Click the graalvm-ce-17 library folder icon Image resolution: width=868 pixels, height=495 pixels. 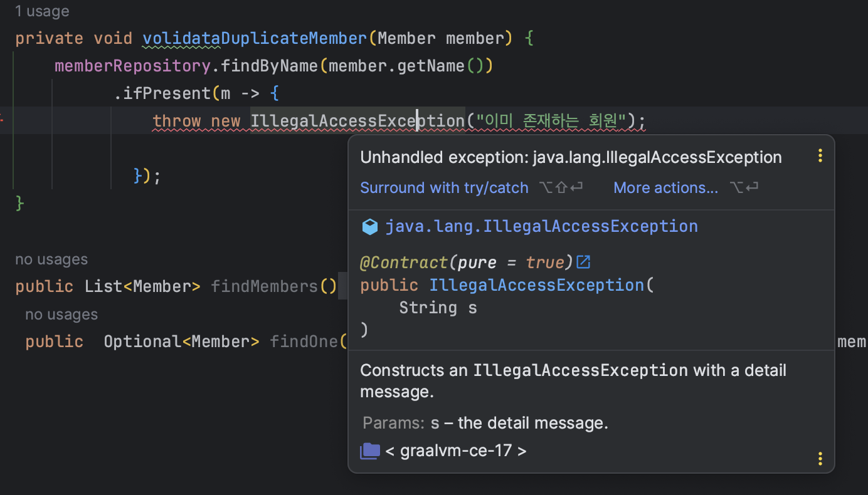pos(370,451)
